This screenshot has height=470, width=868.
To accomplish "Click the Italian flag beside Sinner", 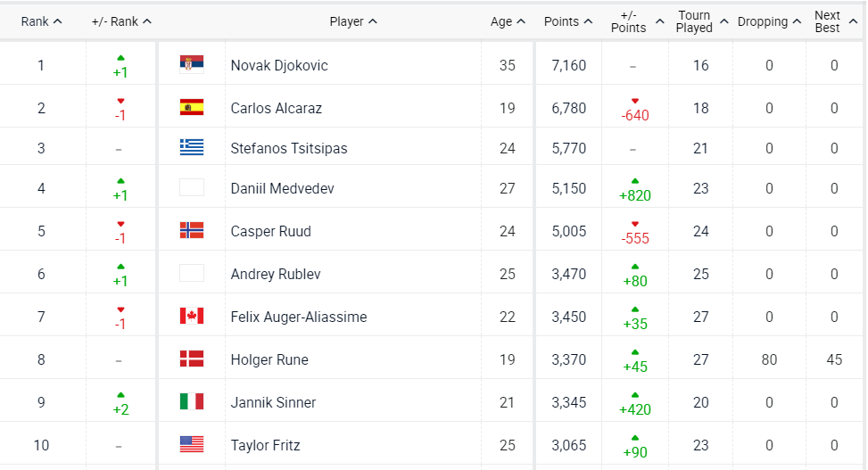I will coord(191,402).
